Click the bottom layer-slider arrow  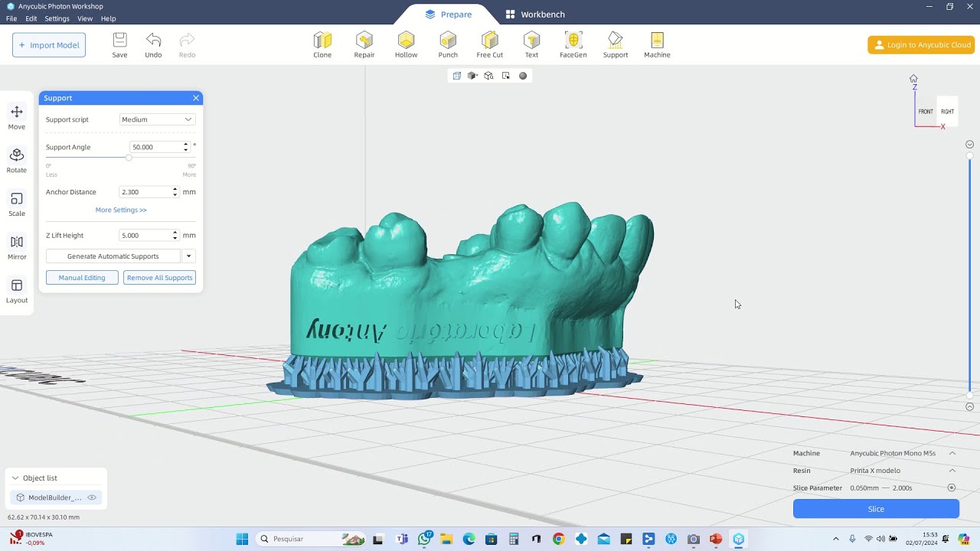coord(969,406)
